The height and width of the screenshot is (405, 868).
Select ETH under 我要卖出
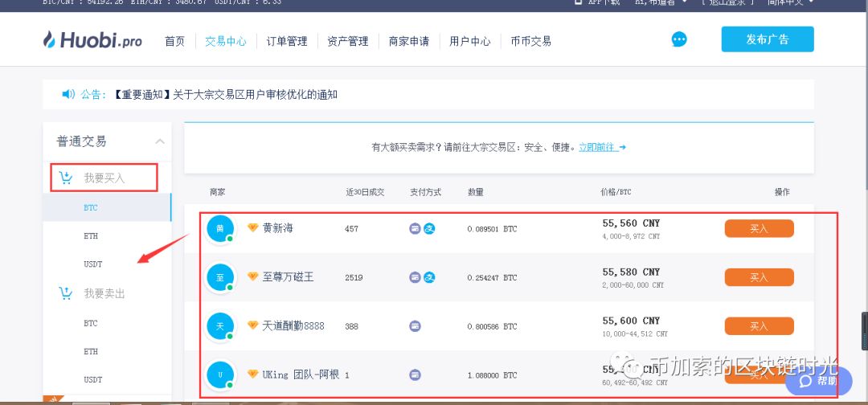(91, 351)
